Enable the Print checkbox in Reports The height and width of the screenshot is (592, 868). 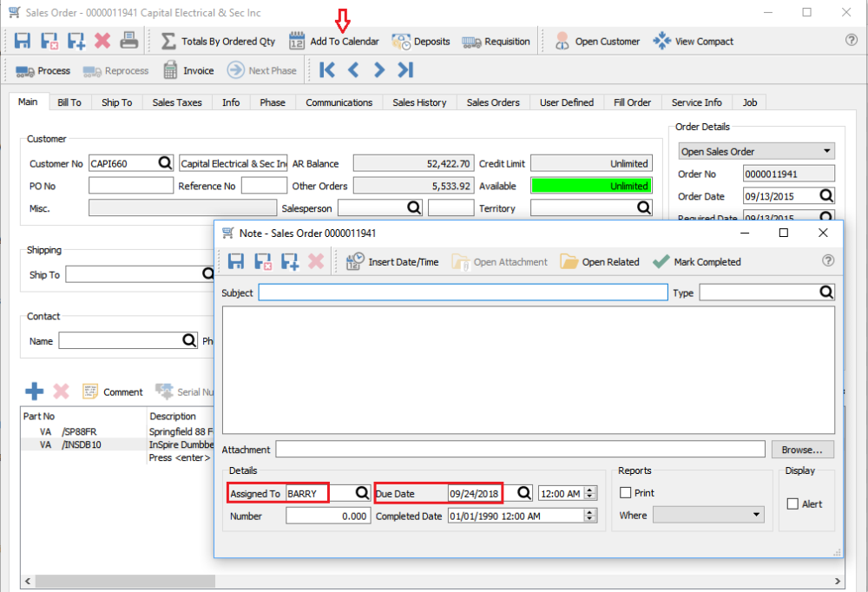(626, 493)
